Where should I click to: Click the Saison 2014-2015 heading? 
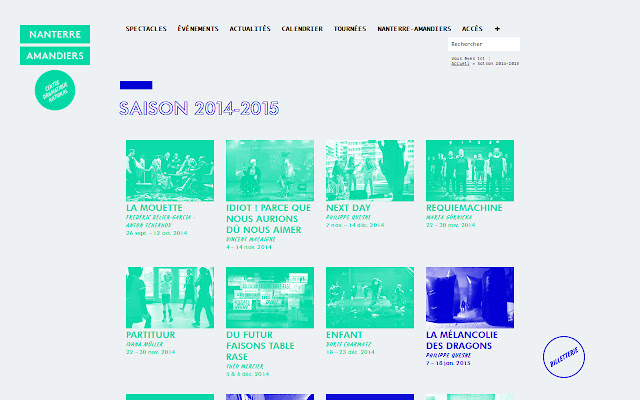tap(199, 109)
